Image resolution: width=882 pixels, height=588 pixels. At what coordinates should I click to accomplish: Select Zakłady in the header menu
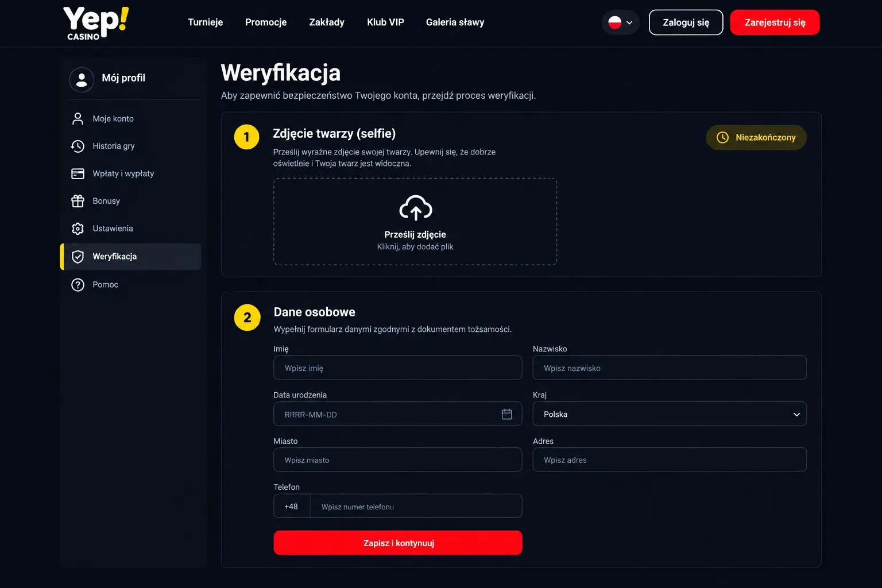(x=327, y=22)
